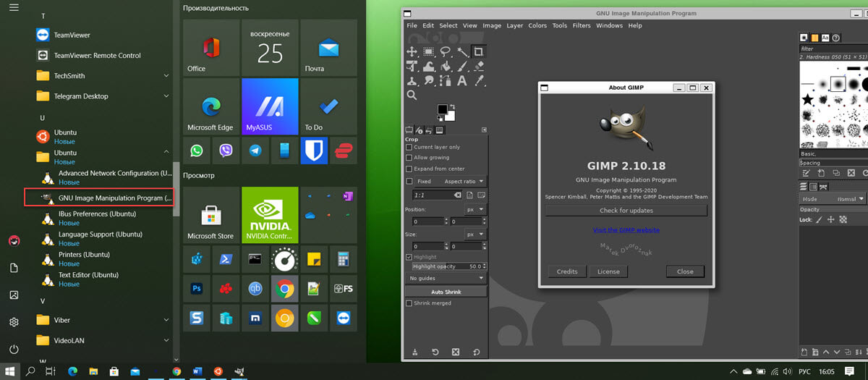Open the Size px unit dropdown
This screenshot has width=868, height=380.
click(x=475, y=235)
